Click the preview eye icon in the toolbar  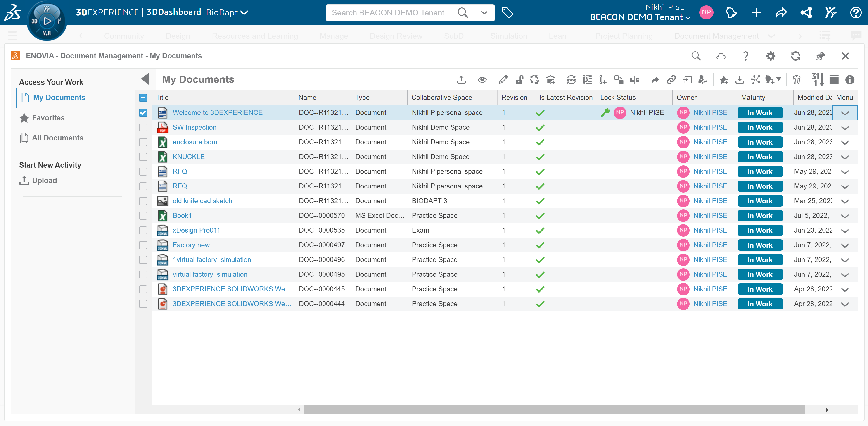[x=482, y=80]
